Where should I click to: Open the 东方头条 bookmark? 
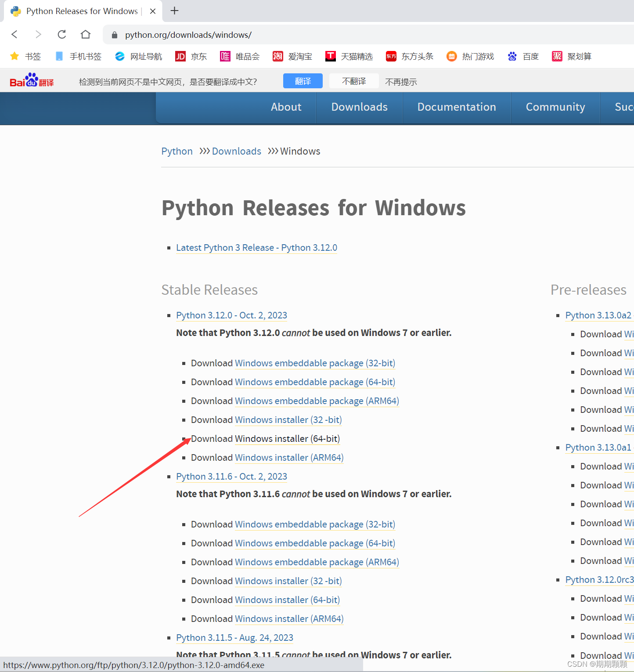(x=410, y=56)
